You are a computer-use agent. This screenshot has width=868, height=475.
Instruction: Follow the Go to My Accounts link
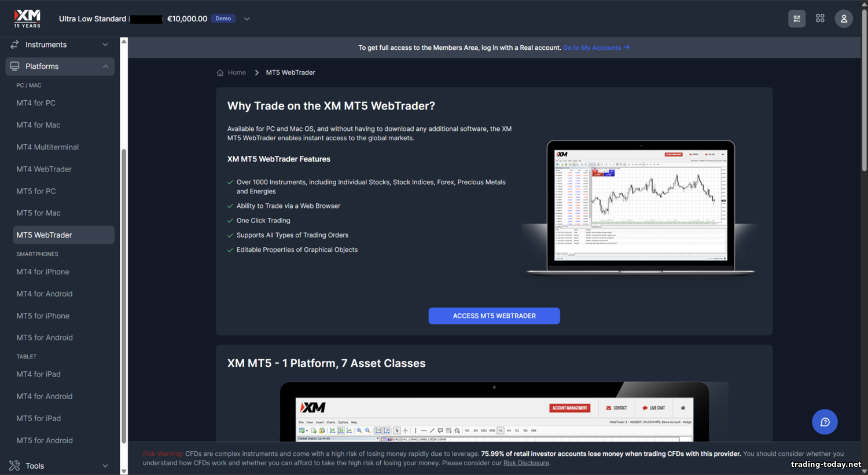(x=595, y=48)
